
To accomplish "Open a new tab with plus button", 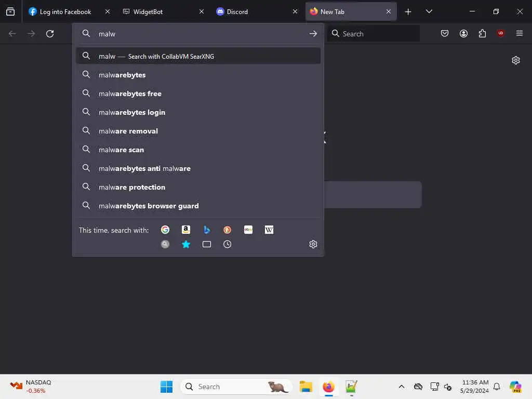I will (408, 11).
